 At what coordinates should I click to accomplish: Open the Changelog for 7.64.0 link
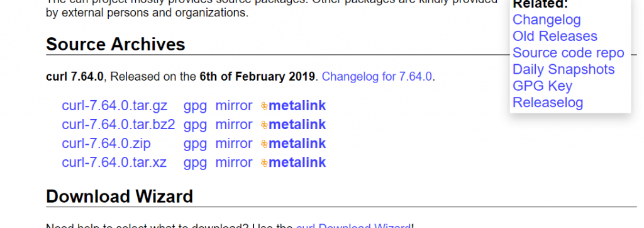click(377, 77)
